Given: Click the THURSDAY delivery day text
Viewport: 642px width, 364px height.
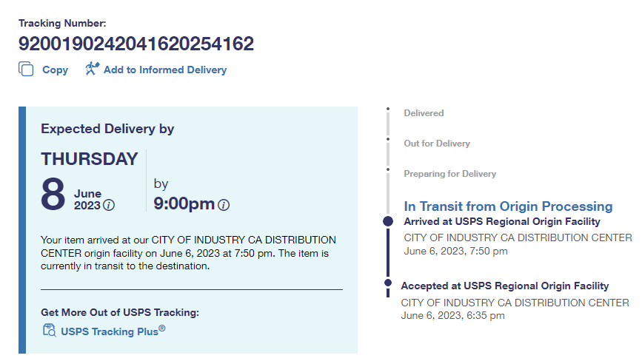Looking at the screenshot, I should click(x=90, y=159).
